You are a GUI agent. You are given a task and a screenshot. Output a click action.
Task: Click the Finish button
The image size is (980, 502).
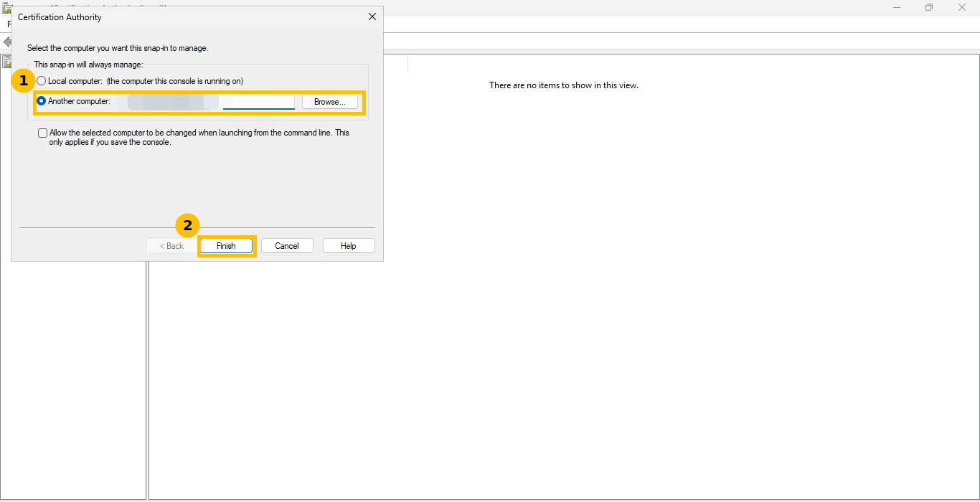click(226, 246)
